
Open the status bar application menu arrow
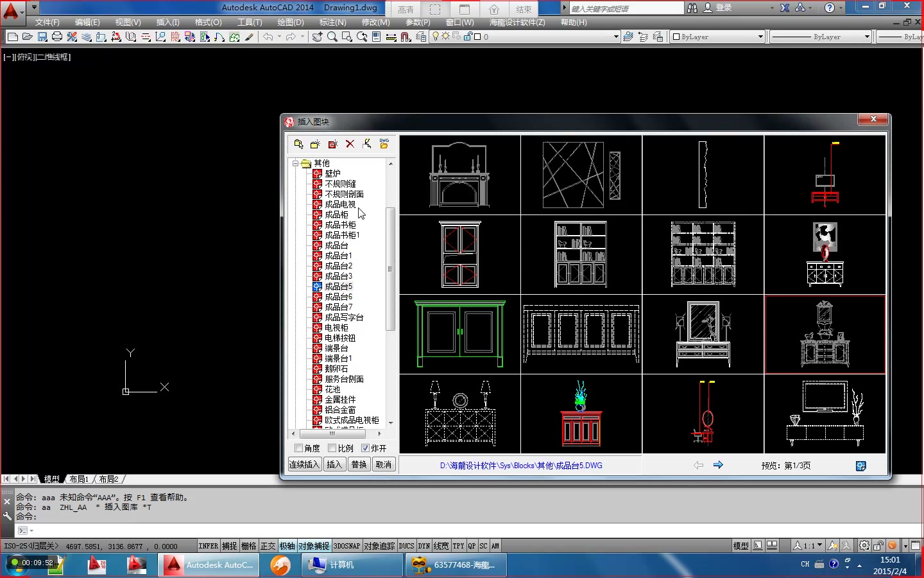tap(905, 546)
